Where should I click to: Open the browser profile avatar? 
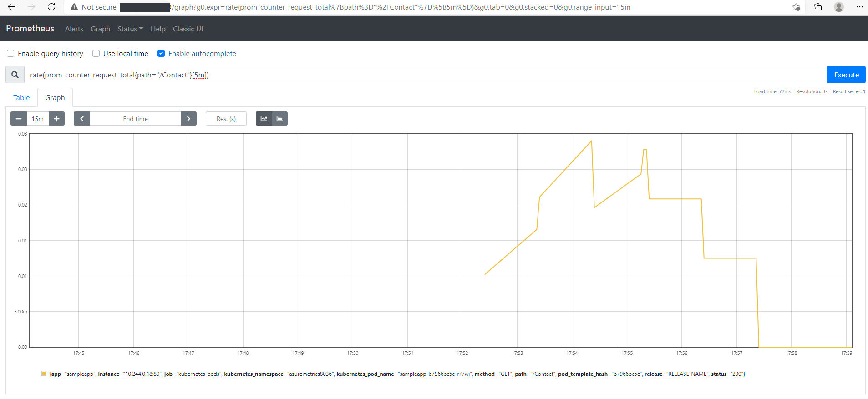[839, 7]
